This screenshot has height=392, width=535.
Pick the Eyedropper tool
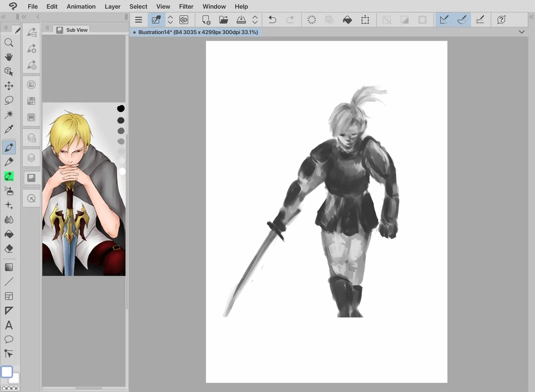coord(9,129)
